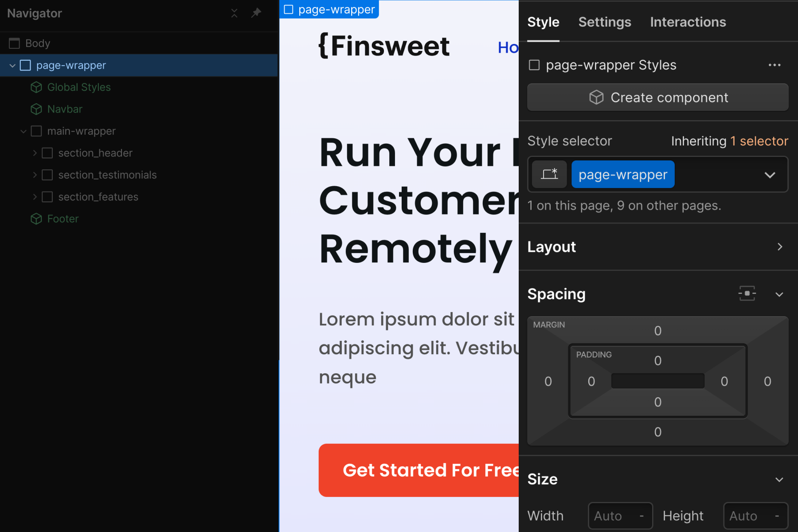Expand section_features in Navigator
The image size is (798, 532).
35,196
